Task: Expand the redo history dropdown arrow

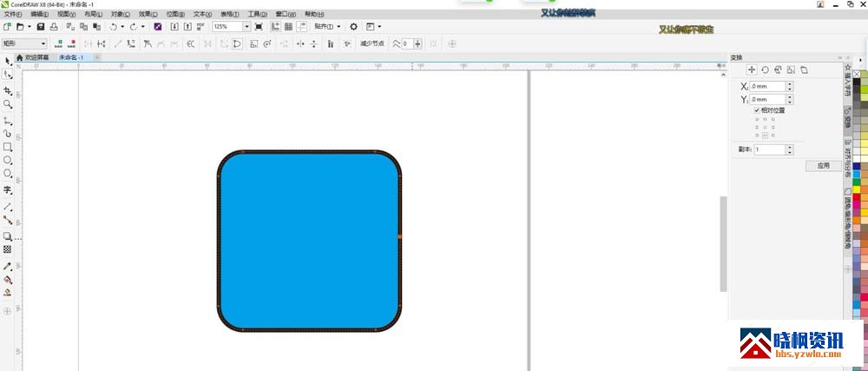Action: [143, 27]
